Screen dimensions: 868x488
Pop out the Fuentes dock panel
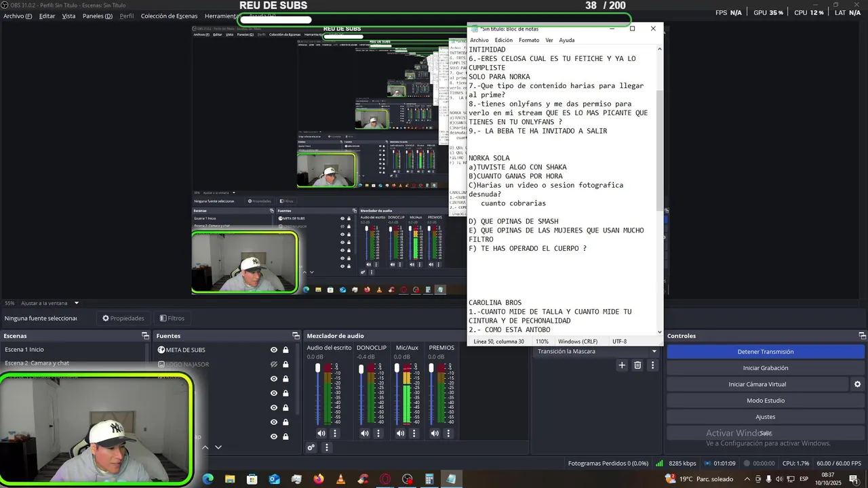point(296,335)
